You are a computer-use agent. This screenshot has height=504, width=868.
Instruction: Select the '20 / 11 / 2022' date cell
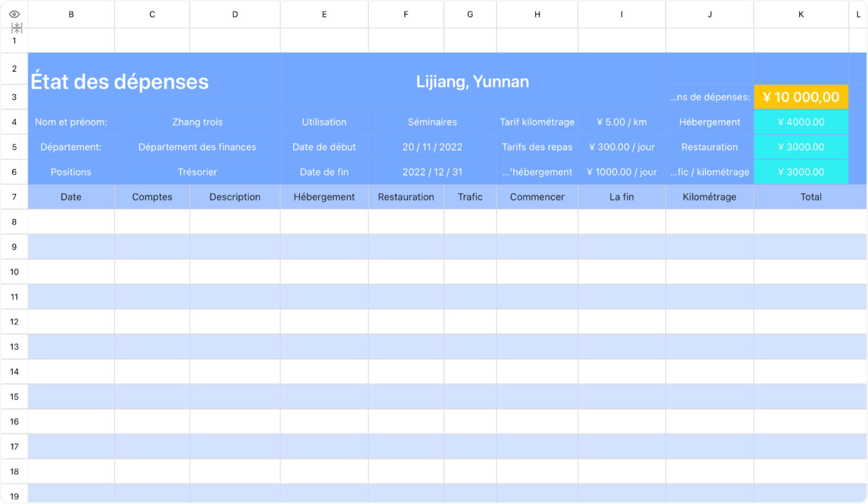432,147
